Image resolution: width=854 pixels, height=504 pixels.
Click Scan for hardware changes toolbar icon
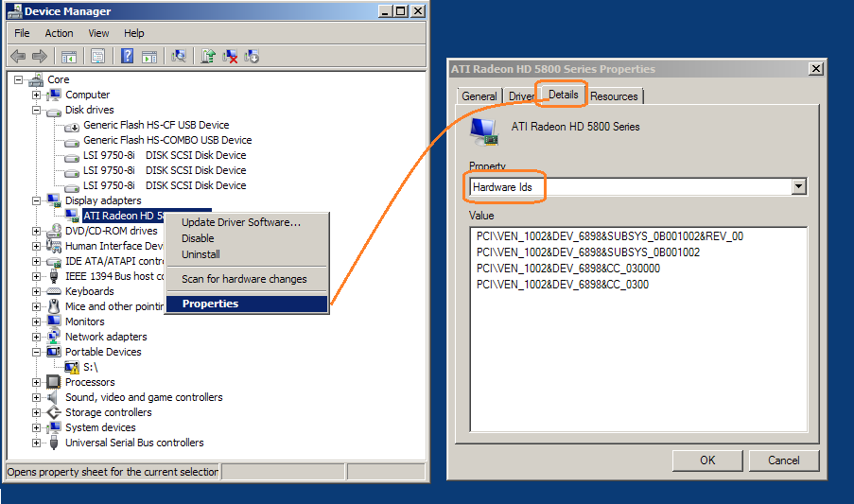pos(178,56)
